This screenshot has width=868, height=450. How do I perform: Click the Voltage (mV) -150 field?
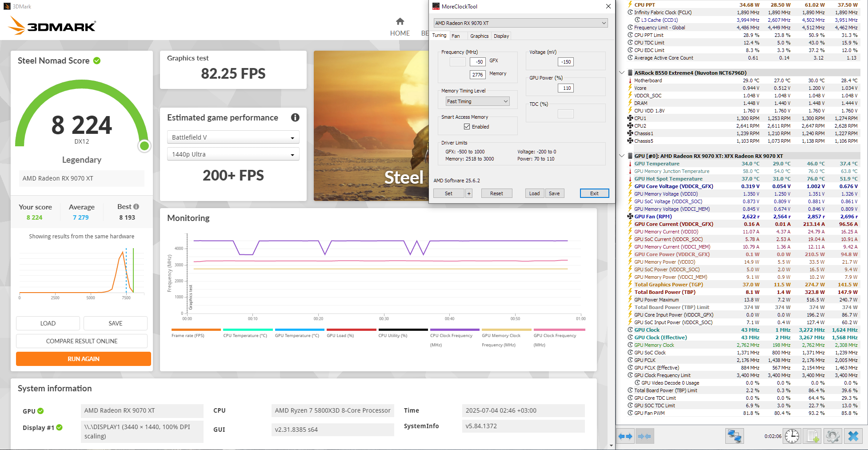click(x=566, y=62)
